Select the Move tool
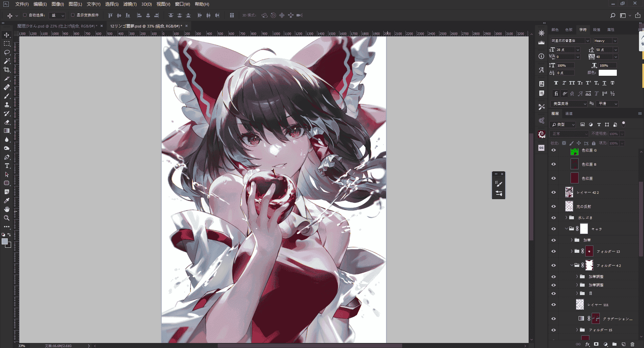 [x=7, y=35]
